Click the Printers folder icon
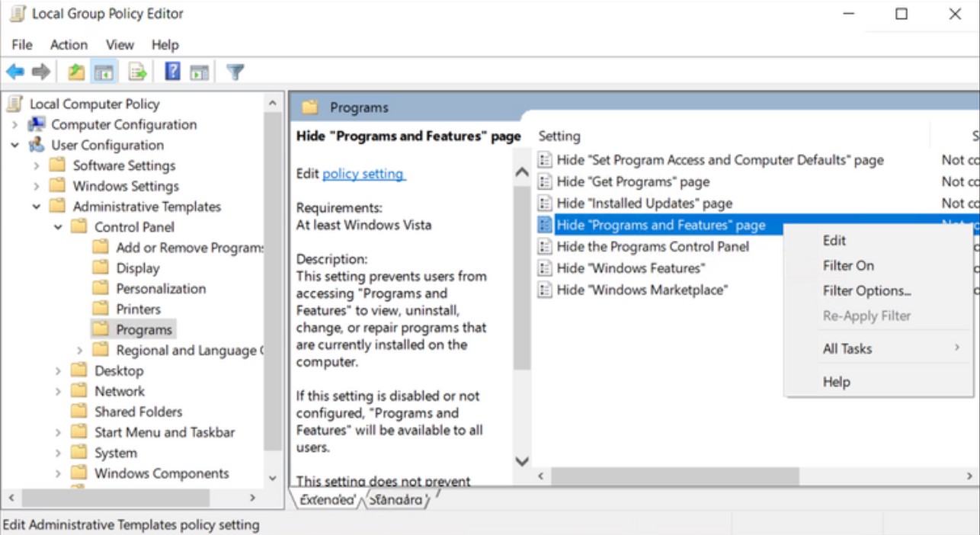The height and width of the screenshot is (535, 980). pos(101,309)
